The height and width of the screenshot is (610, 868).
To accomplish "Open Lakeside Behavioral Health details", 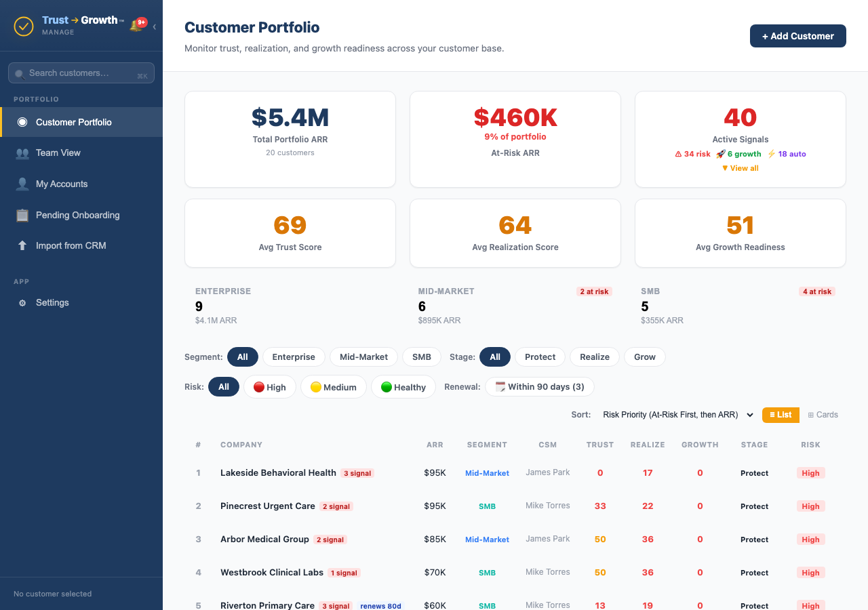I will click(x=277, y=472).
